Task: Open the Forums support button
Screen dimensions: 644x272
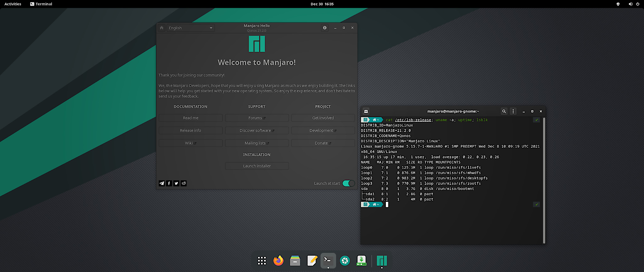Action: [x=257, y=118]
